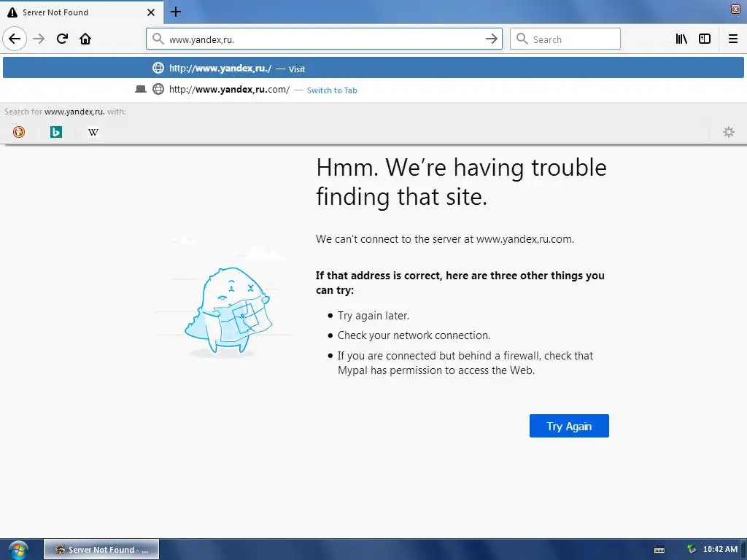
Task: Click the 'Search for www.yandex,ru. with:' label
Action: click(x=65, y=112)
